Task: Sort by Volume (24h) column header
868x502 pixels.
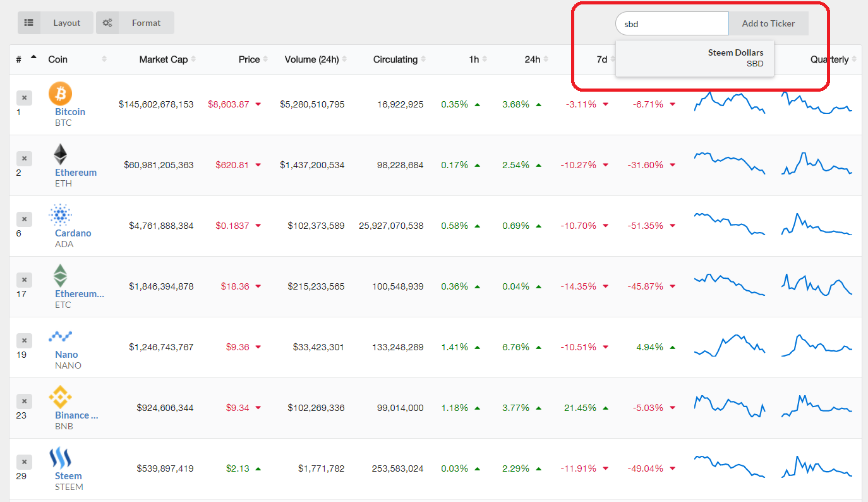Action: (x=312, y=59)
